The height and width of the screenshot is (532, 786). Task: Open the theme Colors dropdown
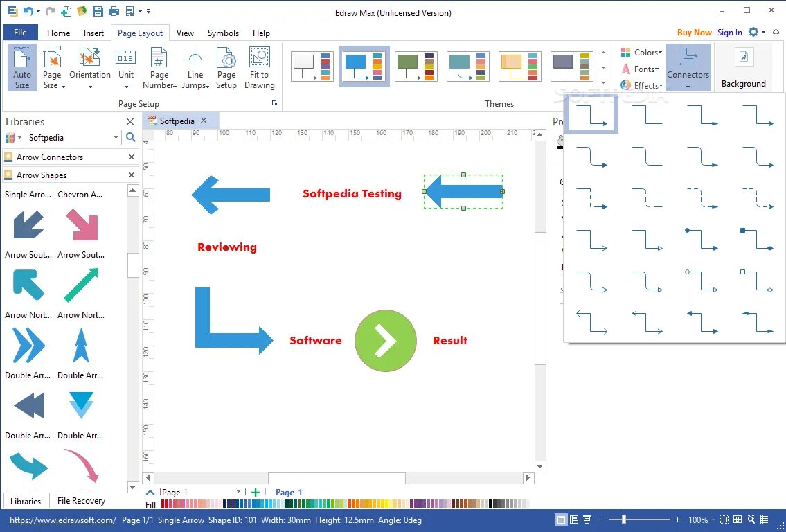click(642, 52)
